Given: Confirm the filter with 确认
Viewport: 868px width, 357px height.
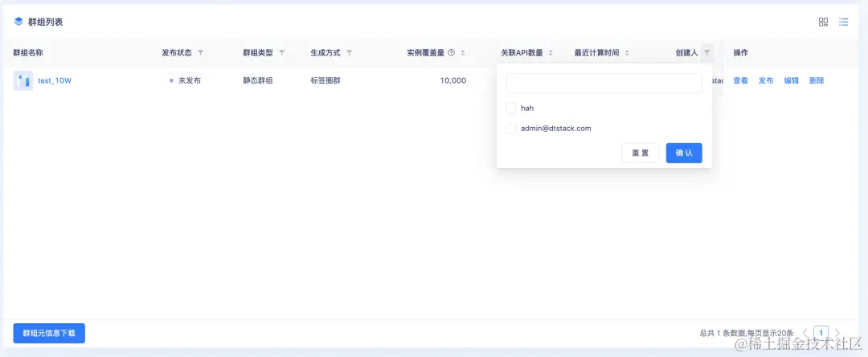Looking at the screenshot, I should tap(684, 153).
